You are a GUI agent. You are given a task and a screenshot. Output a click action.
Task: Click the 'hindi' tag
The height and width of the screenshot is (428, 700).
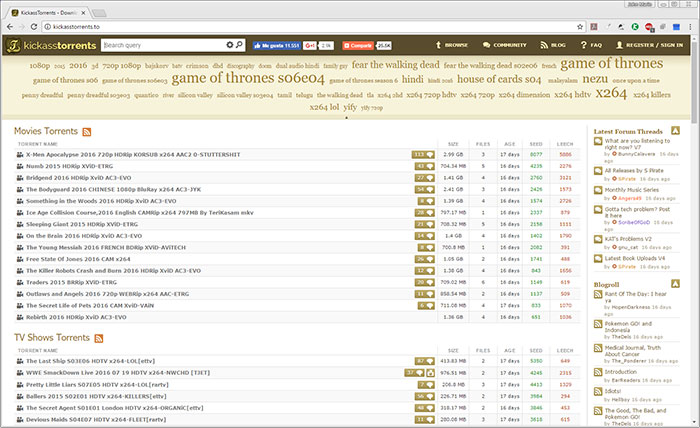412,79
